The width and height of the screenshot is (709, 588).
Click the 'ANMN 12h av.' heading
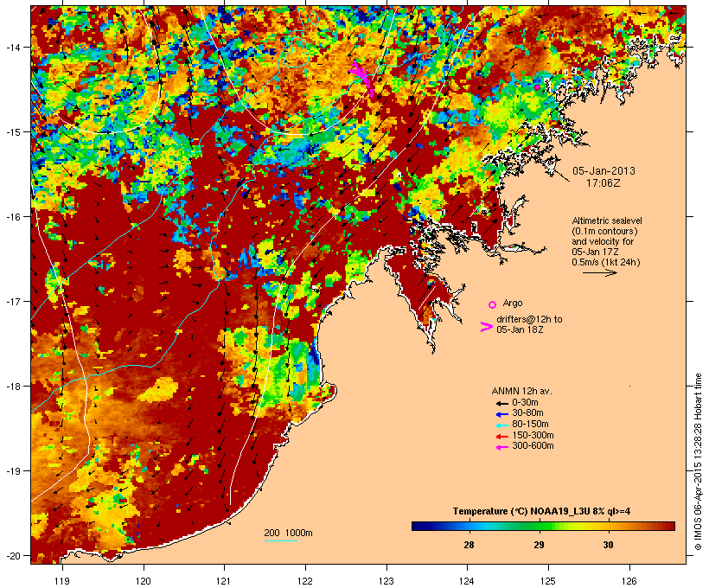[x=521, y=391]
